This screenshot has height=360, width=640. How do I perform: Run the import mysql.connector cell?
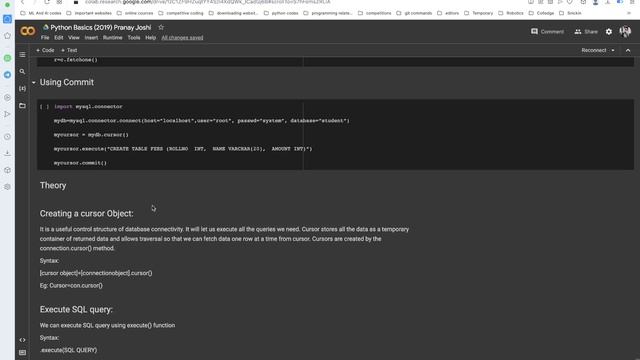(x=44, y=107)
